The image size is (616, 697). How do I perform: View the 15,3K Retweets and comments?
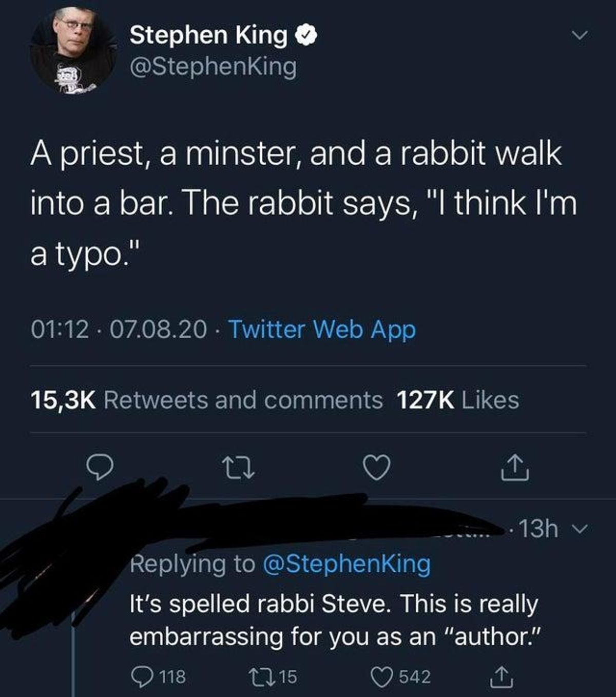pyautogui.click(x=207, y=400)
